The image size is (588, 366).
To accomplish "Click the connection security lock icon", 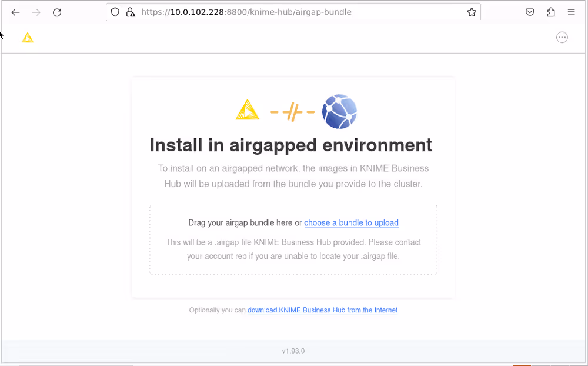I will click(130, 11).
